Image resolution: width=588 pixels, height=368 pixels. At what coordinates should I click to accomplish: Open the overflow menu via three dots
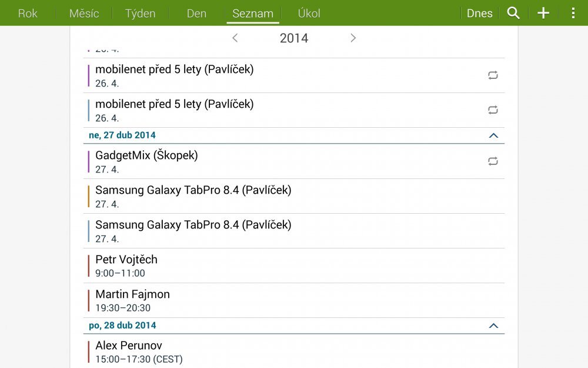coord(572,12)
